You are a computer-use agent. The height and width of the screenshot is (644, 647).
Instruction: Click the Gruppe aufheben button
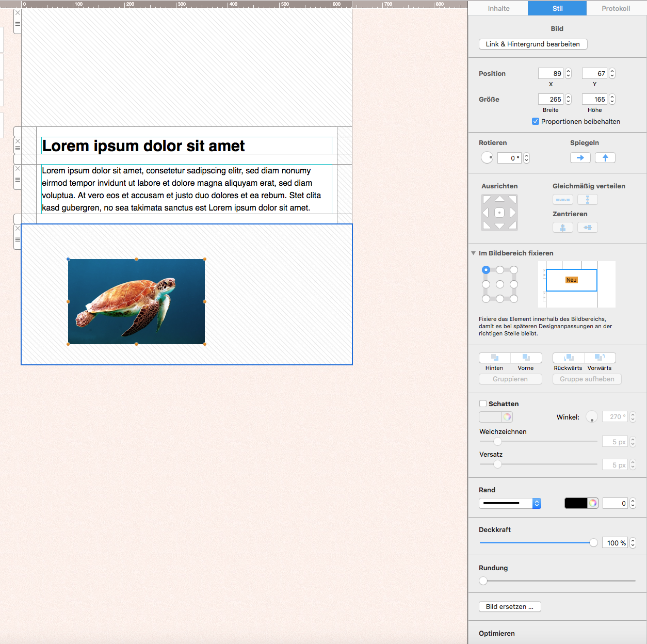(x=587, y=379)
